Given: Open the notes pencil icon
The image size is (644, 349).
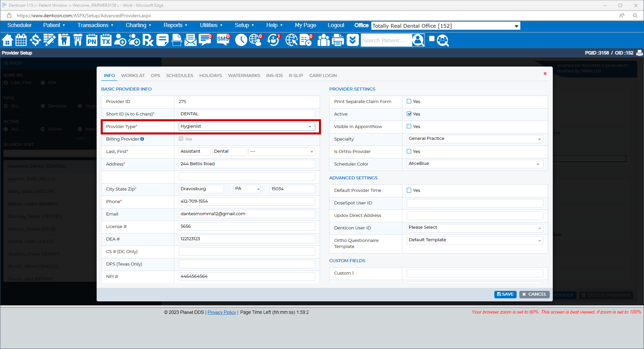Looking at the screenshot, I should (49, 40).
